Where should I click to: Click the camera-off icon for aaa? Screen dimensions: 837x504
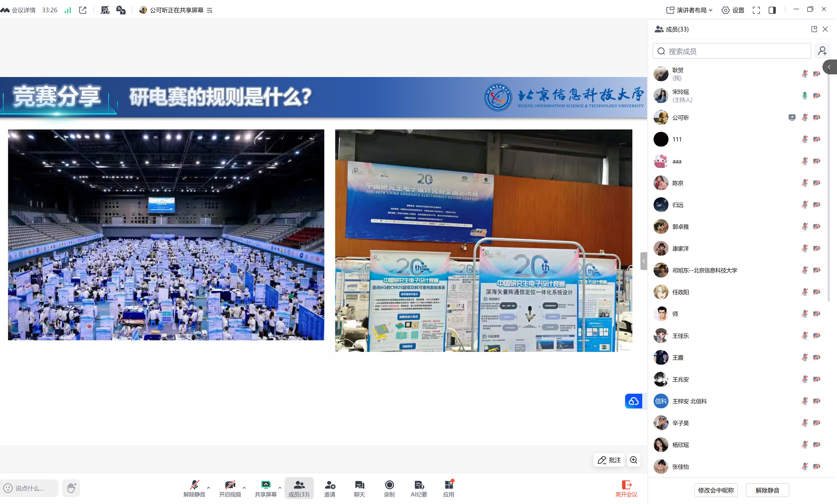coord(817,161)
